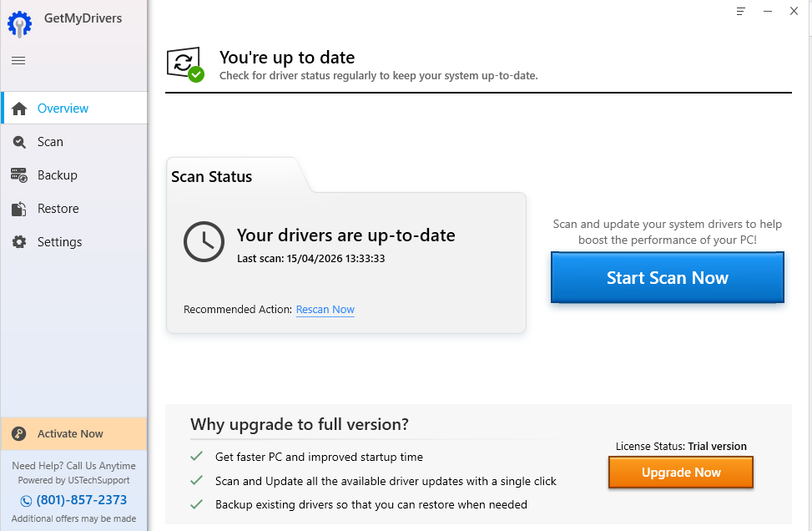The image size is (812, 531).
Task: Click the (801)-857-2373 support phone number
Action: pos(82,500)
